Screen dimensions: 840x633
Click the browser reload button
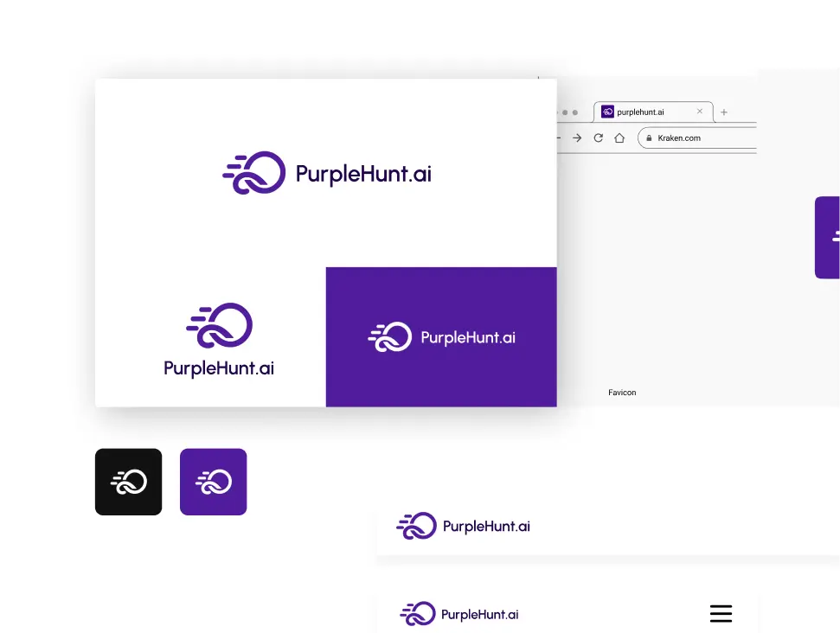[598, 138]
